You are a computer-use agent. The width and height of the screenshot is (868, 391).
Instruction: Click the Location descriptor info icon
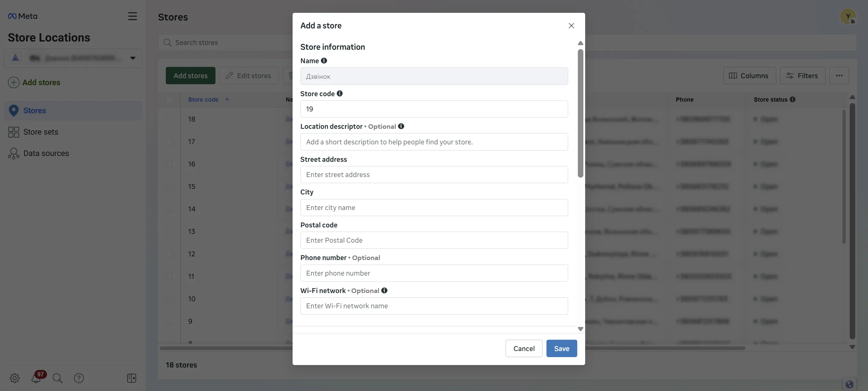point(401,126)
